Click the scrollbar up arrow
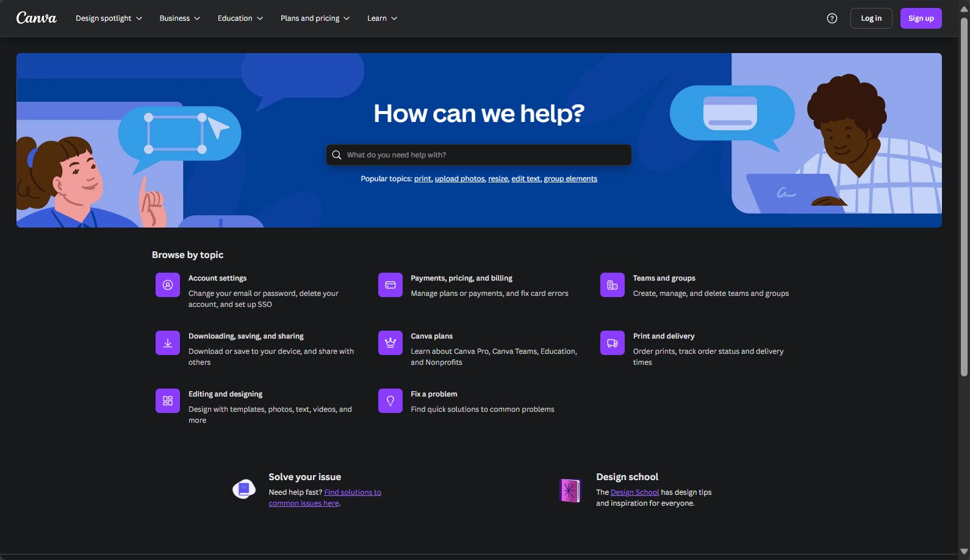 pyautogui.click(x=964, y=9)
